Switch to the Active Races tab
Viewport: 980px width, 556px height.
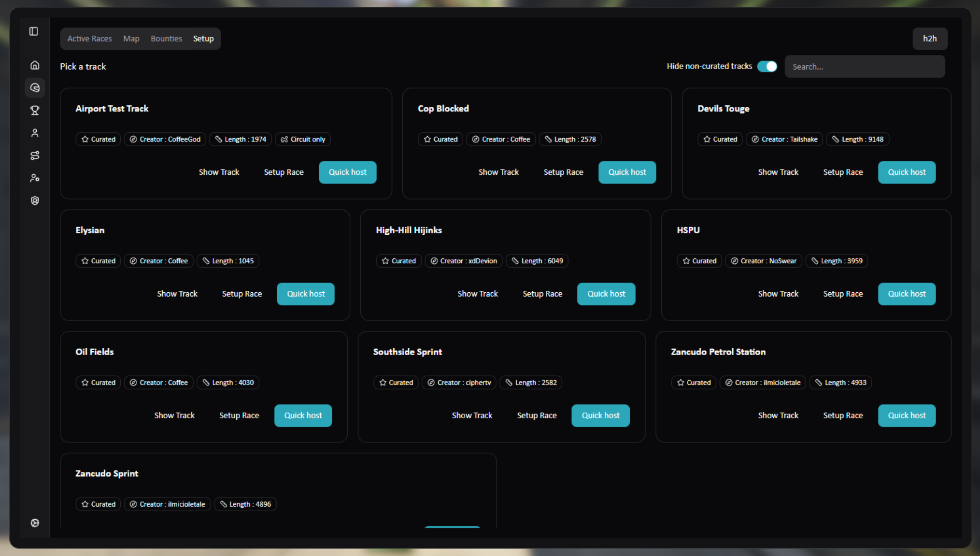89,39
